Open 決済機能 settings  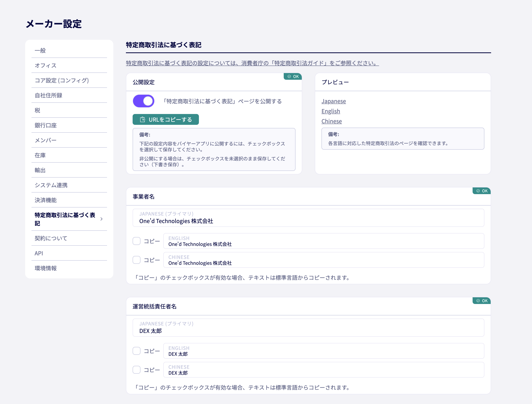pos(69,200)
